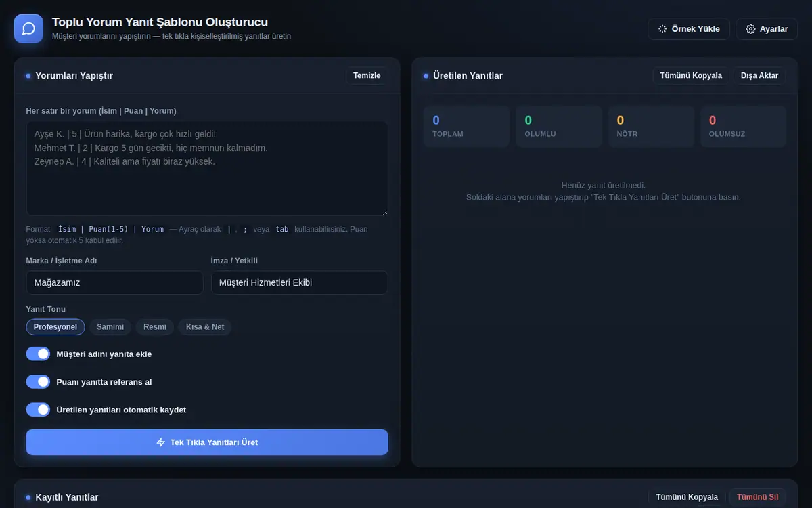Copy all saved replies in Kayıtlı Yanıtlar

click(x=687, y=497)
